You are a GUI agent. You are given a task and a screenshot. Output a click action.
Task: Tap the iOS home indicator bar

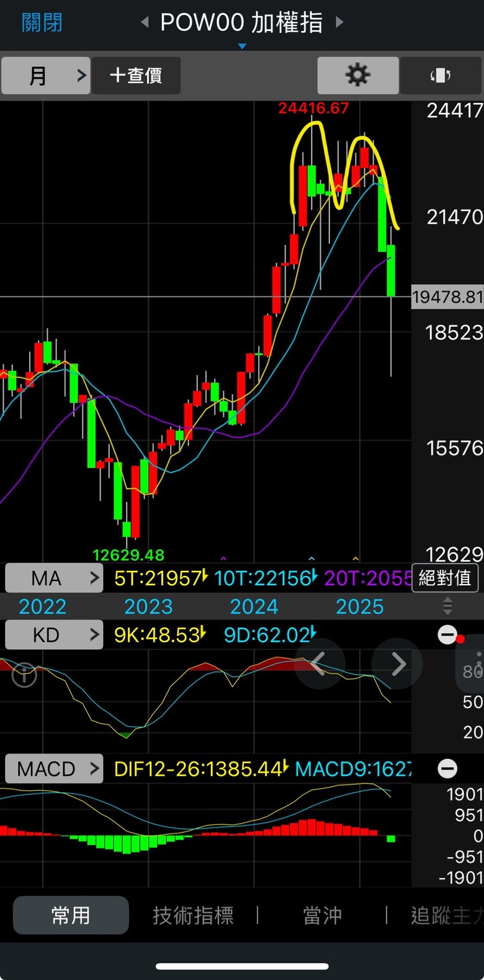click(x=242, y=966)
